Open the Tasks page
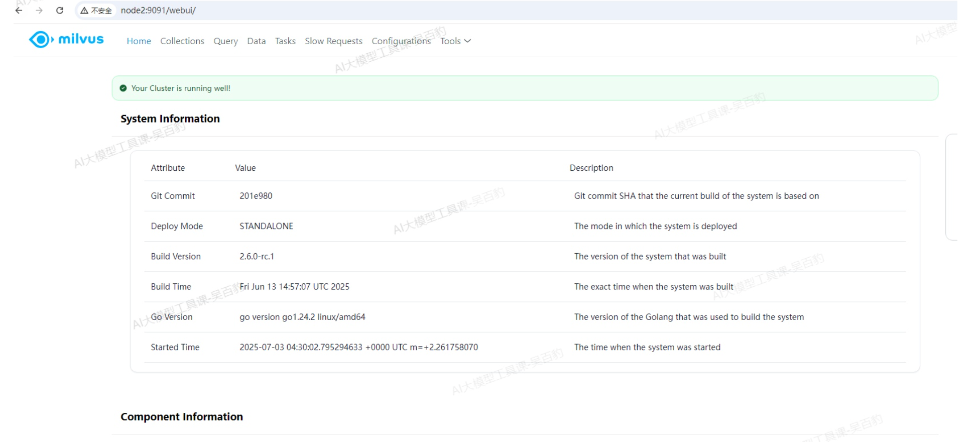The image size is (980, 442). tap(285, 41)
